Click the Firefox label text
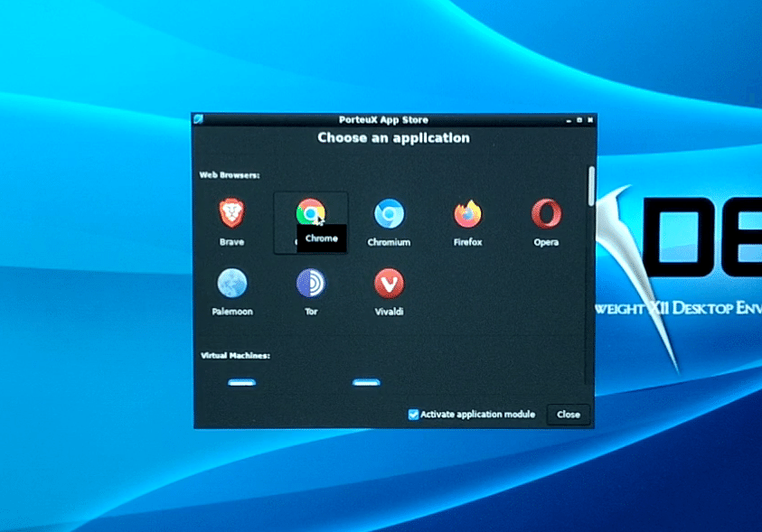The width and height of the screenshot is (762, 532). pyautogui.click(x=467, y=242)
